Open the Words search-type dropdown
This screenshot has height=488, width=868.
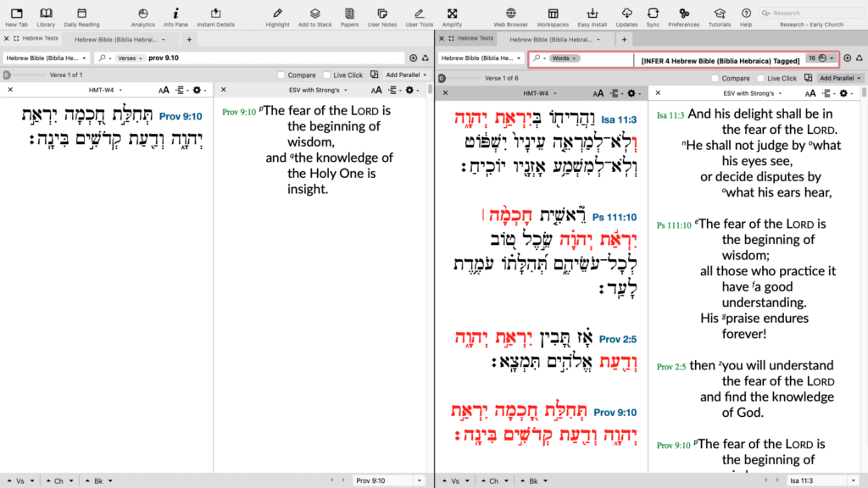563,58
